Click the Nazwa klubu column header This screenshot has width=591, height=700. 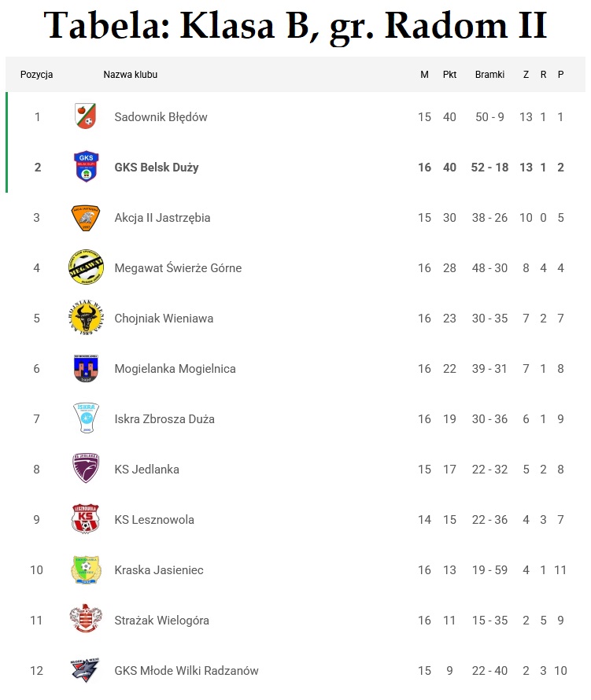click(131, 75)
